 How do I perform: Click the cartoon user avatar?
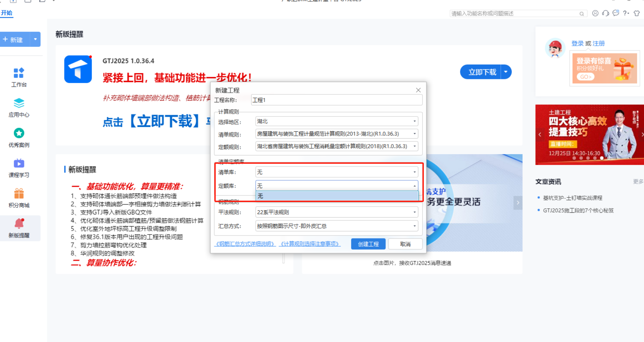[x=555, y=48]
